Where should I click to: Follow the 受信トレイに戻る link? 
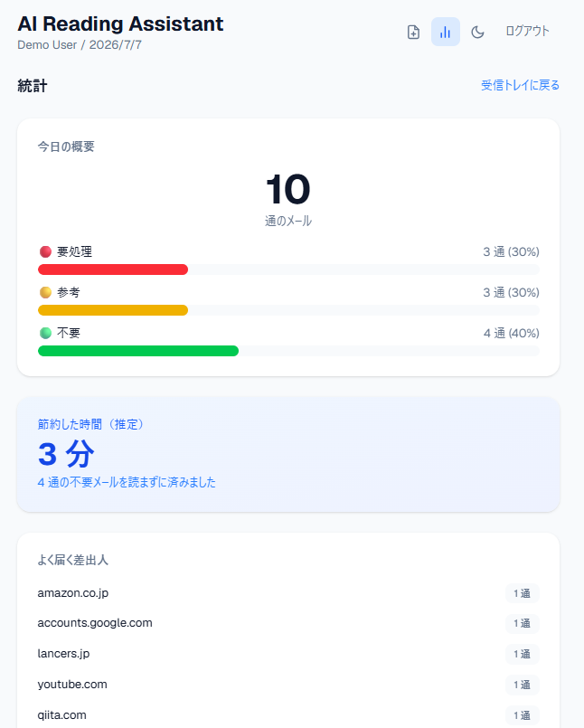[520, 85]
